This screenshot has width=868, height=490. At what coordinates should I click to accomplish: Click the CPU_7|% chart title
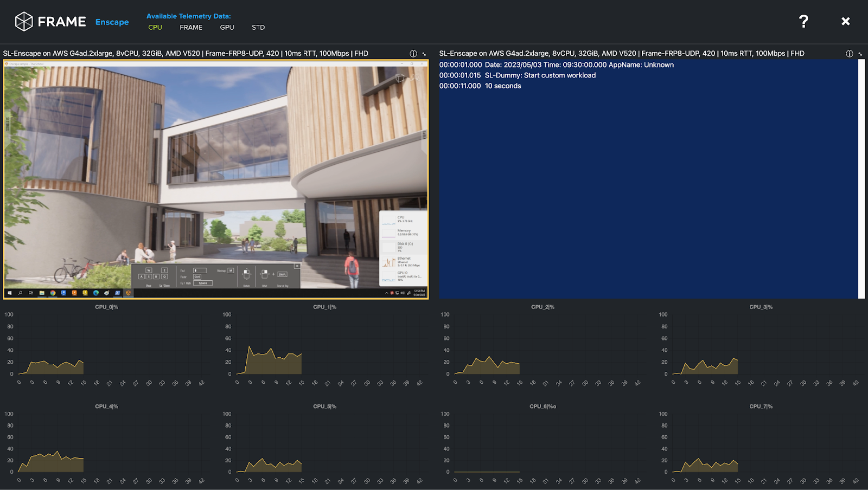761,406
